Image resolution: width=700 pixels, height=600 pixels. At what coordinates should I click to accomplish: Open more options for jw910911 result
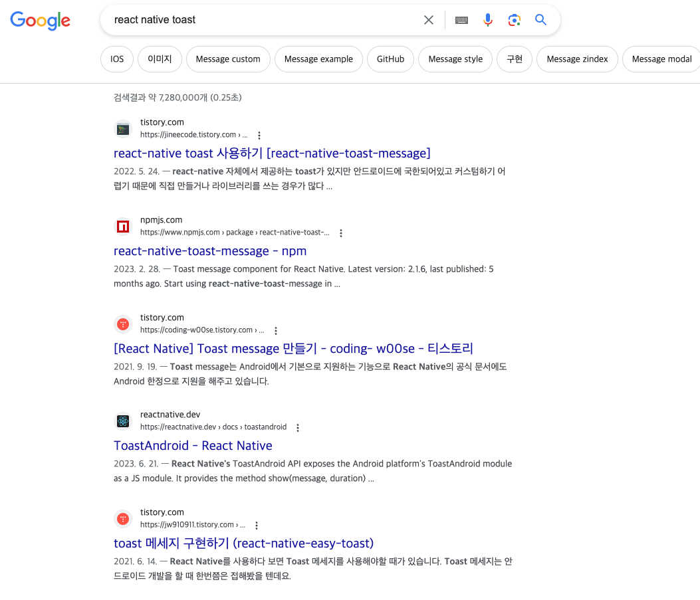(x=256, y=526)
